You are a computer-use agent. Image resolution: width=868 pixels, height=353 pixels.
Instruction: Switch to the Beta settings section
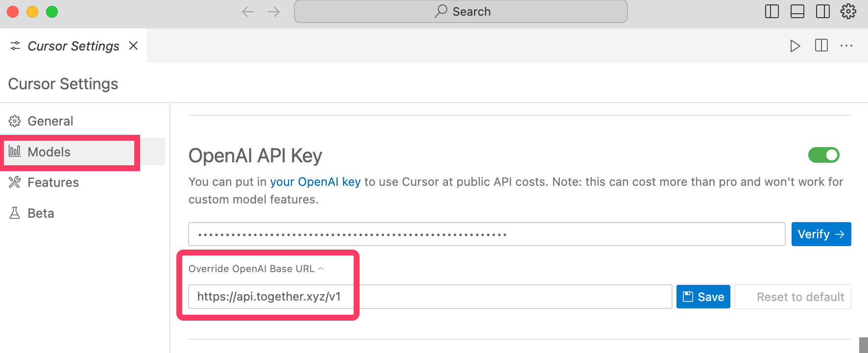(41, 213)
